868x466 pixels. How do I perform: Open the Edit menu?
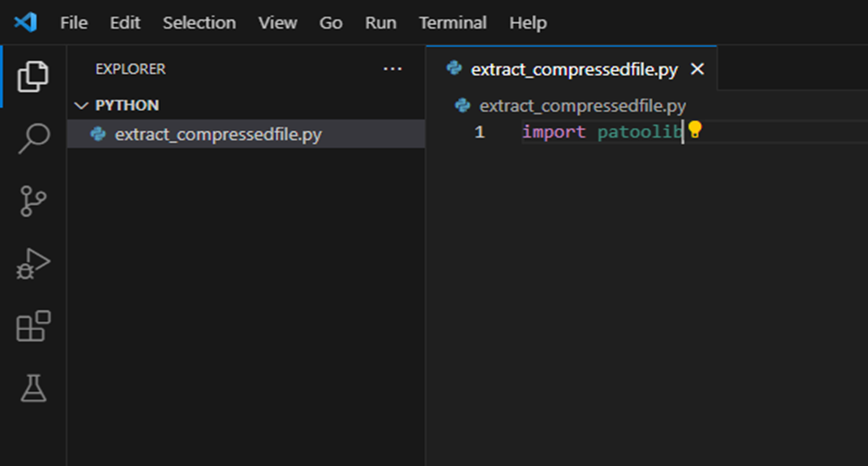pyautogui.click(x=125, y=23)
